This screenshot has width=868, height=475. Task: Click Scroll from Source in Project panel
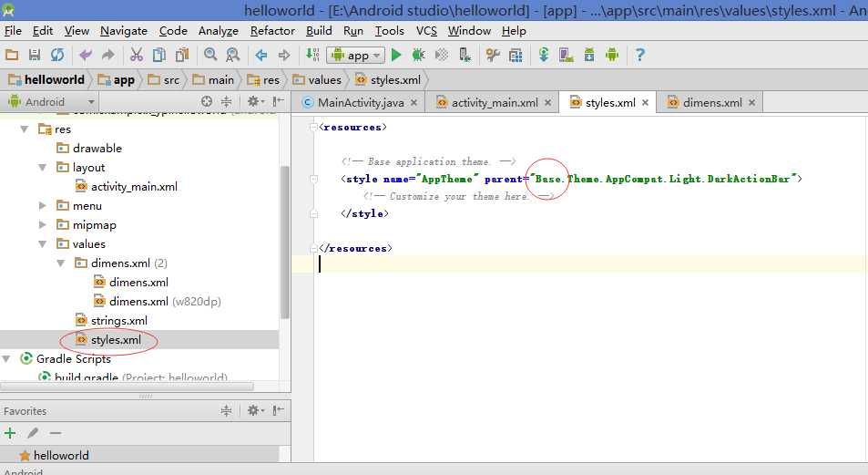tap(207, 101)
